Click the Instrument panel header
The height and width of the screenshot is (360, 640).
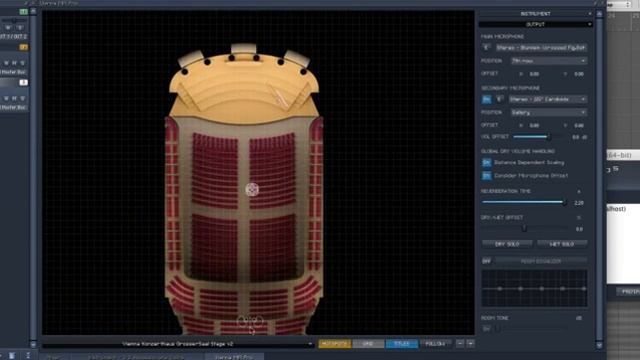(x=536, y=14)
